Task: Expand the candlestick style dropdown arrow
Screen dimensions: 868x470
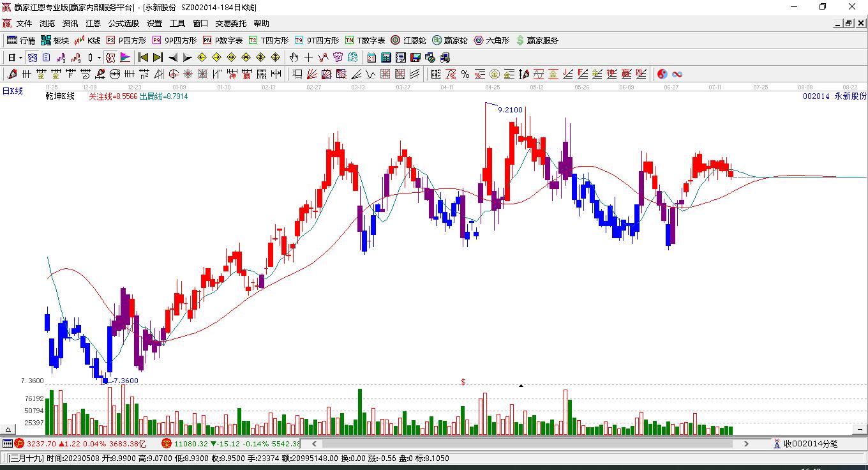Action: [99, 57]
